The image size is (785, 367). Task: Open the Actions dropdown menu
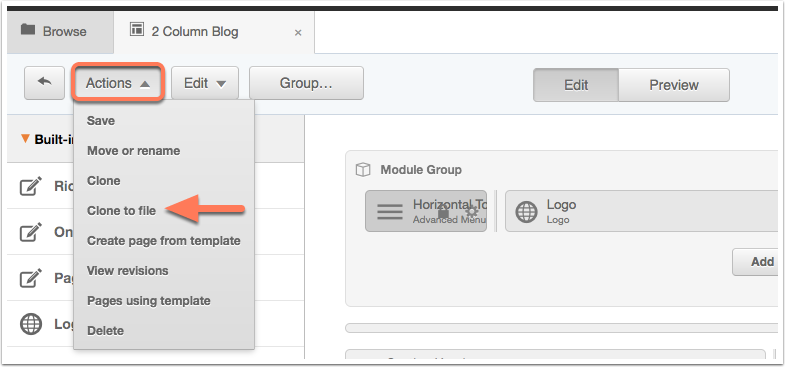[118, 83]
